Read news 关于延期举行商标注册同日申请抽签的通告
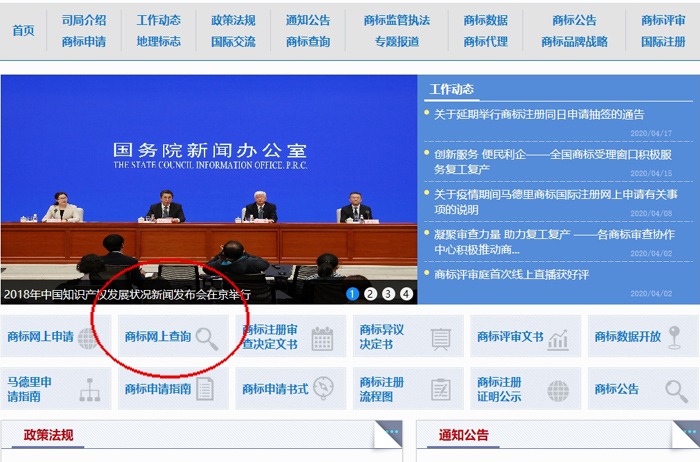The width and height of the screenshot is (700, 462). pos(539,115)
